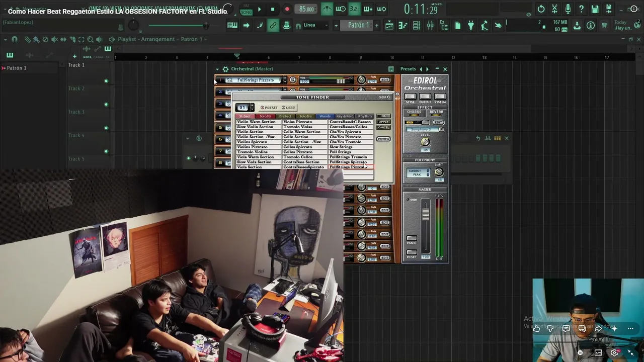Image resolution: width=644 pixels, height=362 pixels.
Task: Stop playback with the Stop button
Action: point(273,9)
